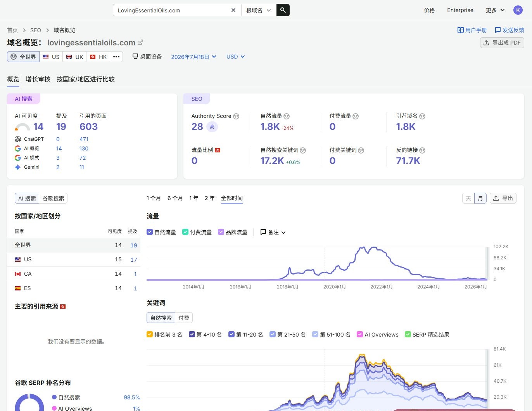Click the 导出 chart button

pos(503,198)
